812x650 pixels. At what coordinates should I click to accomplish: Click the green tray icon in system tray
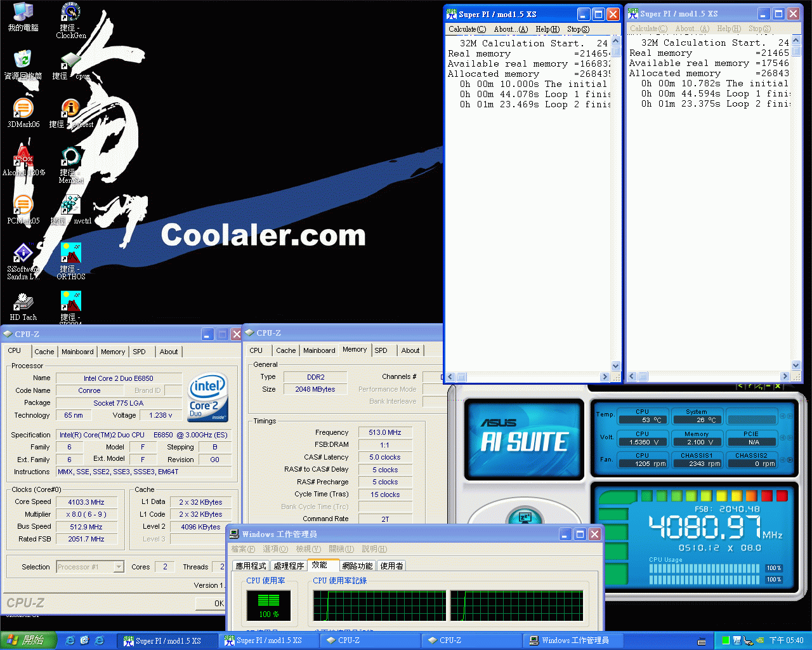(726, 640)
